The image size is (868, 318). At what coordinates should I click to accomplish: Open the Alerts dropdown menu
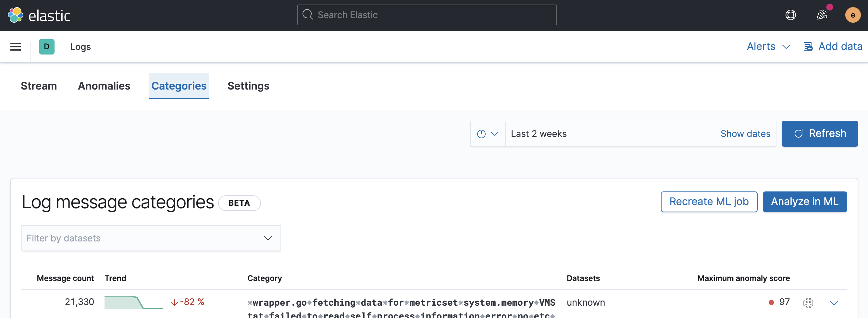tap(768, 46)
